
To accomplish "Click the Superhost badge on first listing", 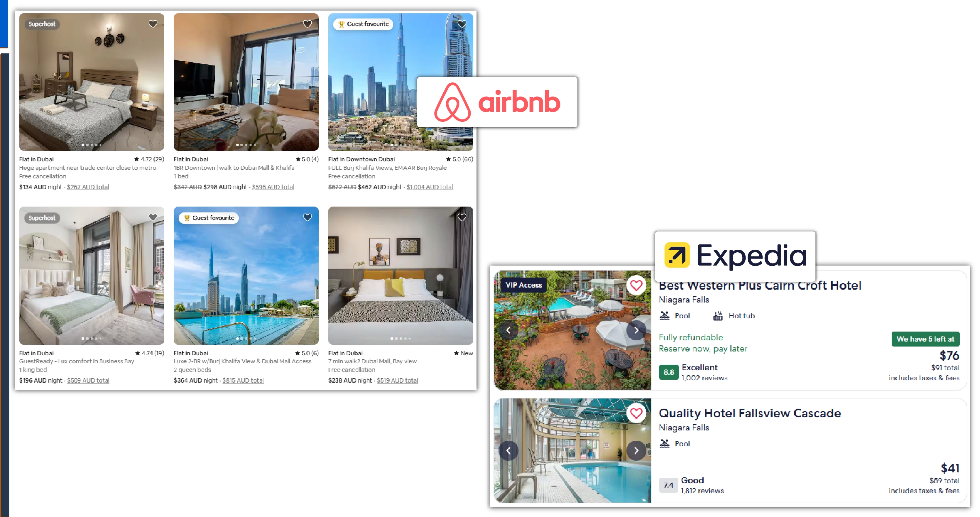I will pyautogui.click(x=41, y=24).
